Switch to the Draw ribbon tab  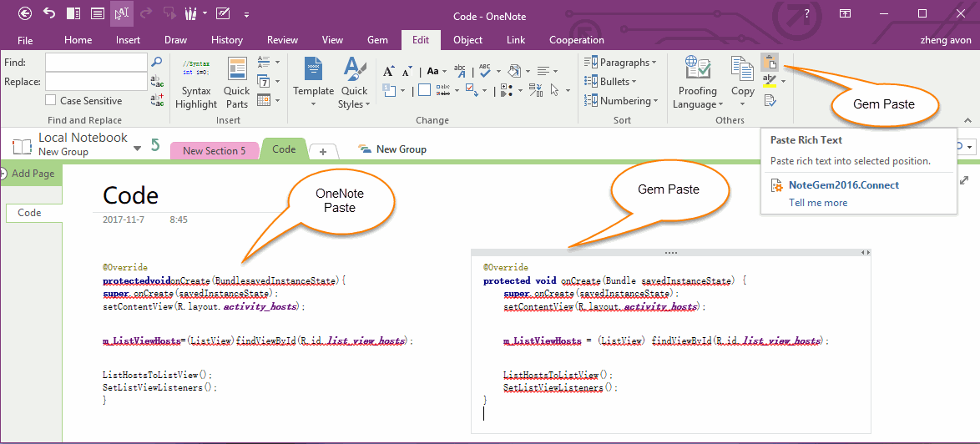[175, 40]
